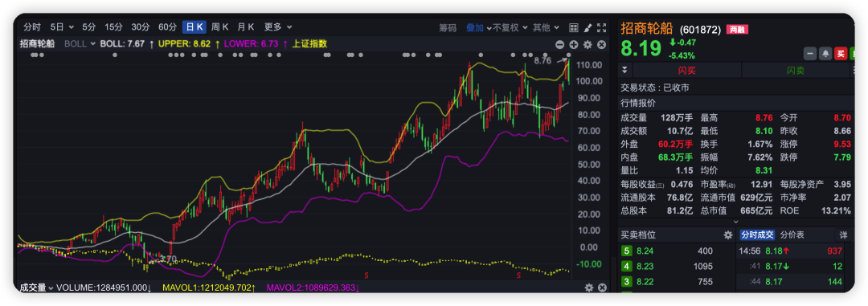Viewport: 868px width, 306px height.
Task: Remove stock with the gray minus button
Action: 810,53
